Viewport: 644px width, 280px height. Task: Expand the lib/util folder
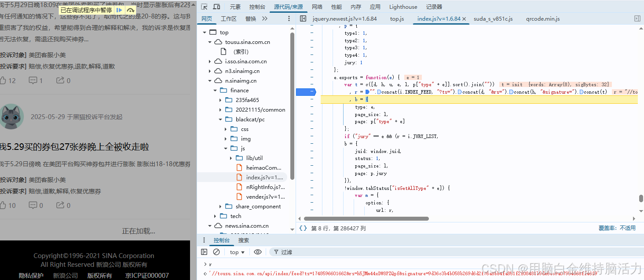pyautogui.click(x=231, y=158)
